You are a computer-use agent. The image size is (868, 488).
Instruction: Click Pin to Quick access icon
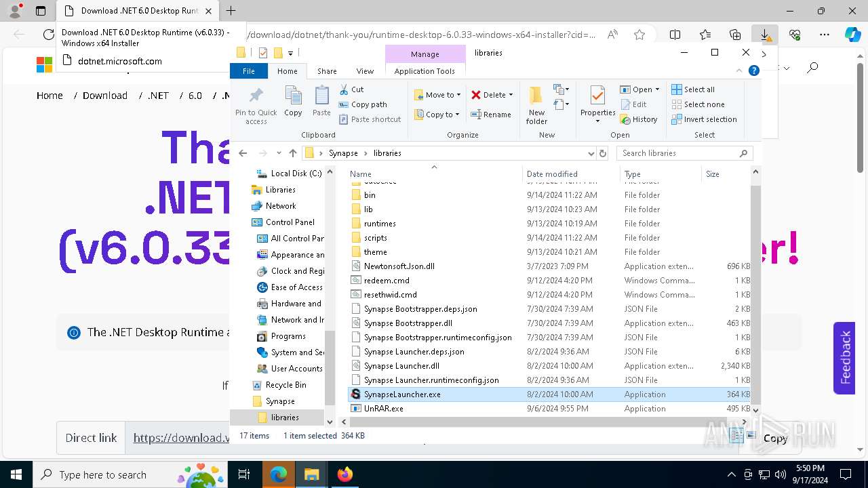pyautogui.click(x=256, y=106)
